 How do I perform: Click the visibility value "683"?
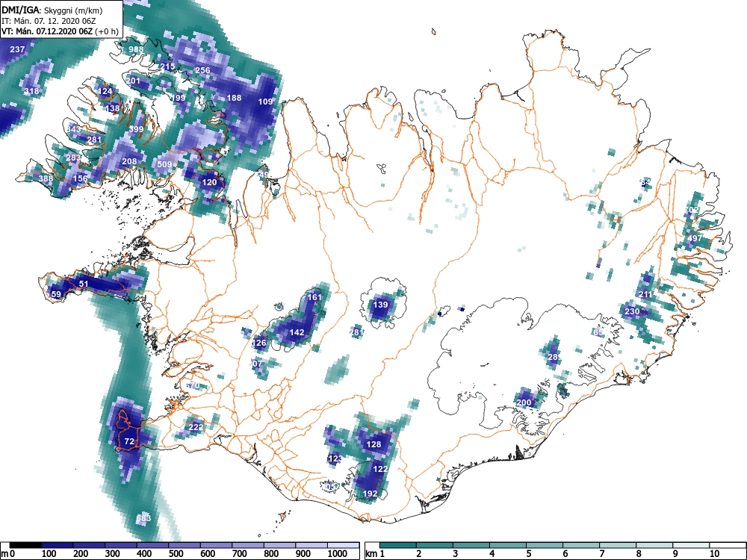[143, 518]
